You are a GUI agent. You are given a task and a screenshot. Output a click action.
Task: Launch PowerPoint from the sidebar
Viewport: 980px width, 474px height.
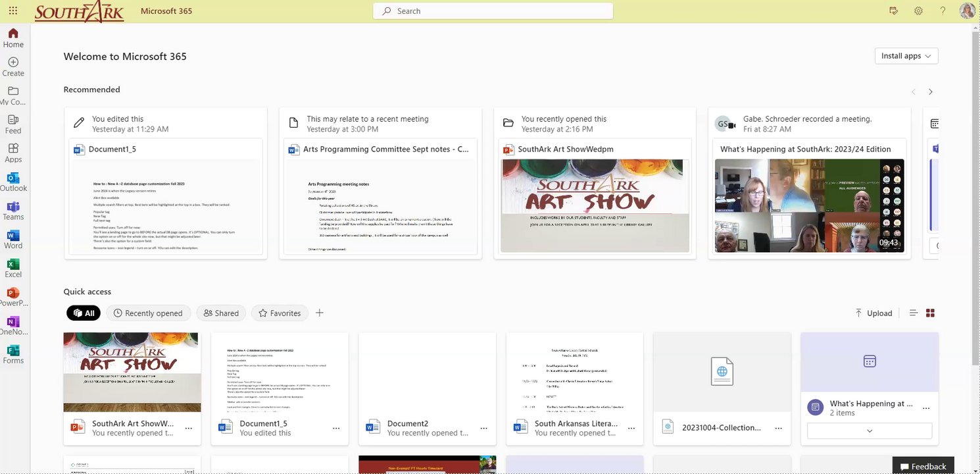tap(13, 297)
